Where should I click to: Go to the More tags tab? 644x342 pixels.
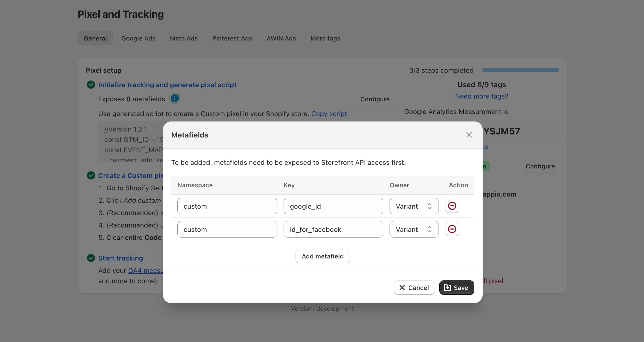(325, 38)
